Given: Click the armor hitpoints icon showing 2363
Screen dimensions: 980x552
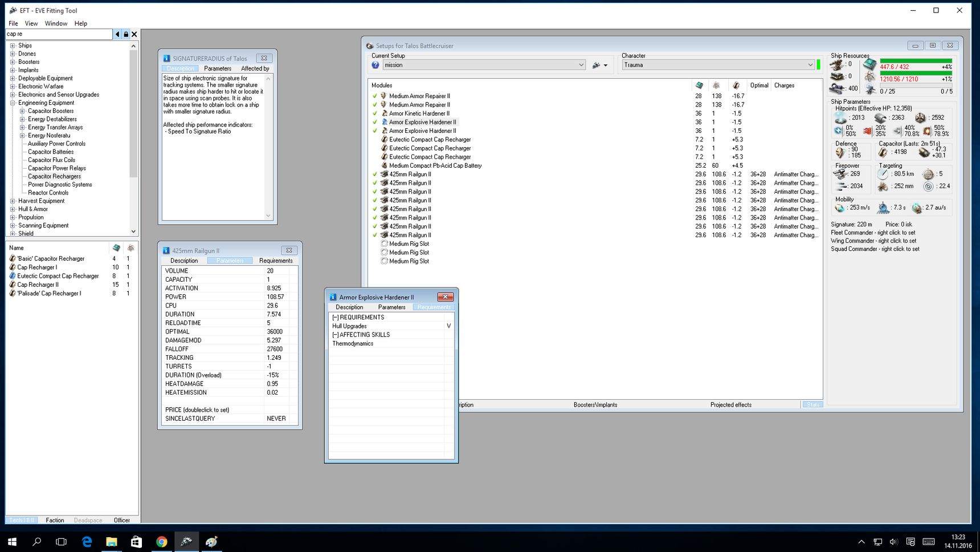Looking at the screenshot, I should [x=881, y=117].
